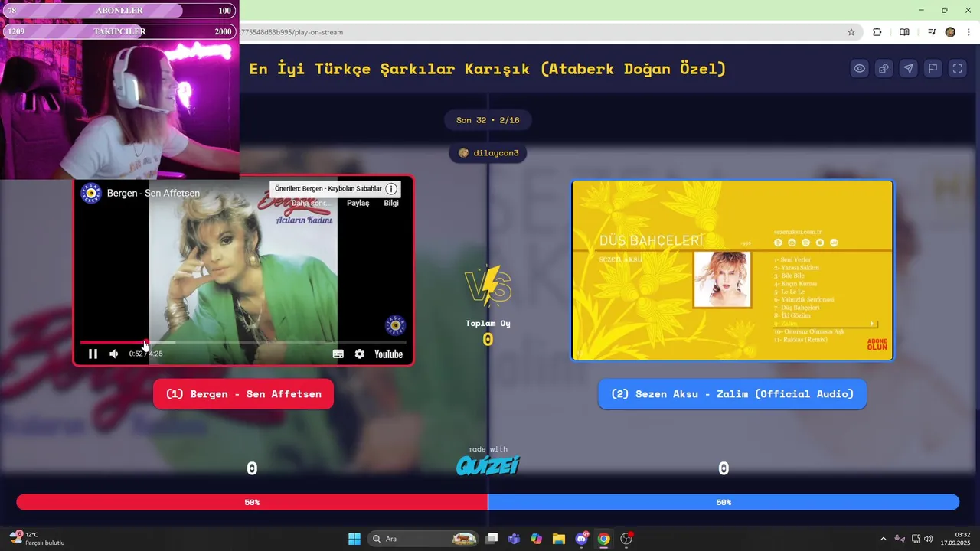Open Chrome three-dot menu
The height and width of the screenshot is (551, 980).
pos(968,32)
